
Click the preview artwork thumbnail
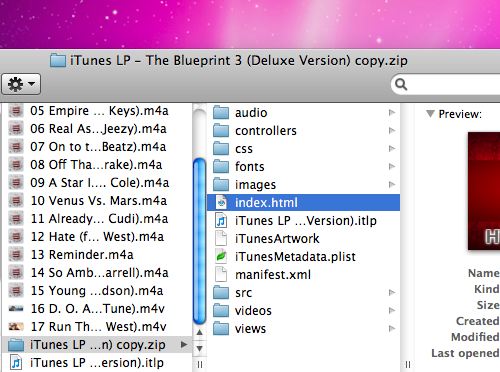(484, 191)
